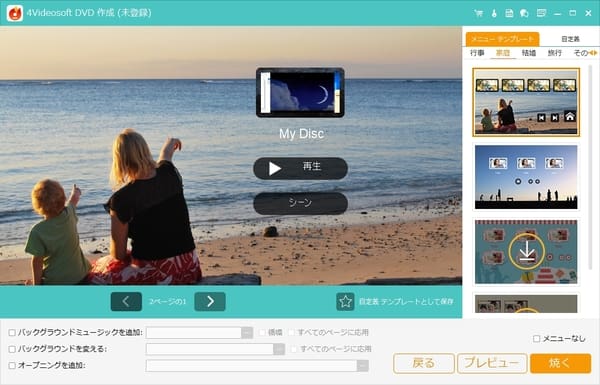Viewport: 600px width, 385px height.
Task: Enable バックグラウンドミュージックを追加 checkbox
Action: point(12,333)
